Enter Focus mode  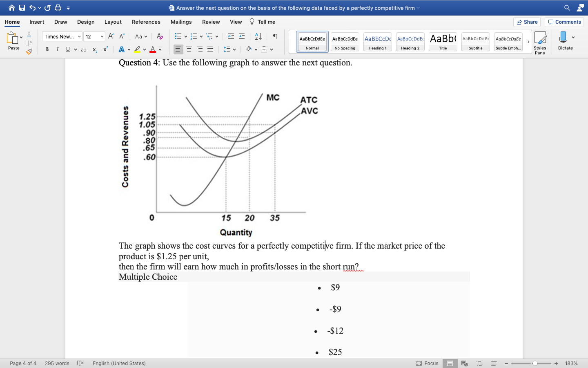click(x=427, y=363)
